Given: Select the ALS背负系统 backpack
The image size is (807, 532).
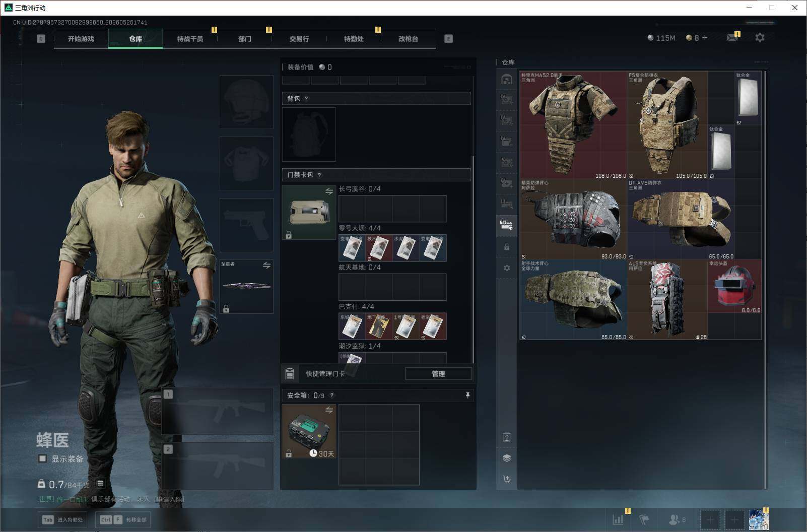Looking at the screenshot, I should click(667, 300).
